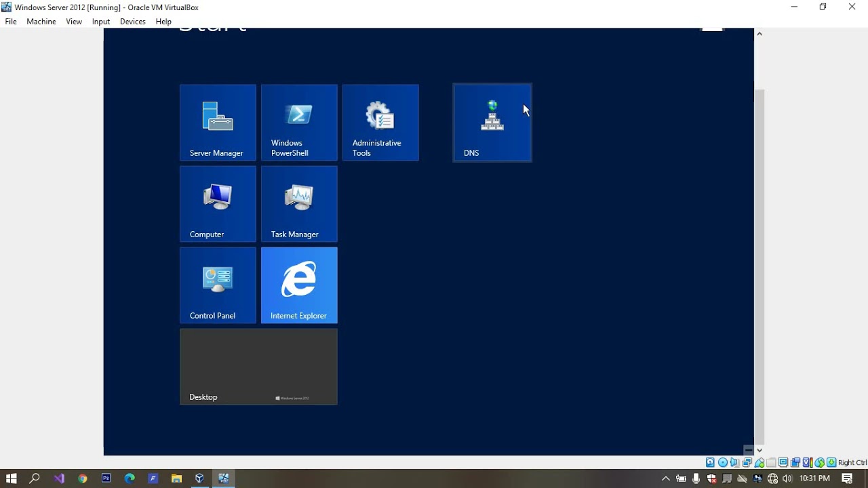Launch Microsoft Edge from the taskbar
The width and height of the screenshot is (868, 488).
click(x=130, y=479)
